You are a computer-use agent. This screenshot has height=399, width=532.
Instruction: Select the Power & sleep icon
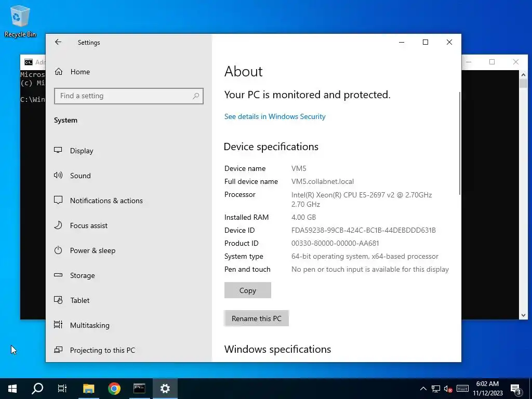(x=58, y=250)
